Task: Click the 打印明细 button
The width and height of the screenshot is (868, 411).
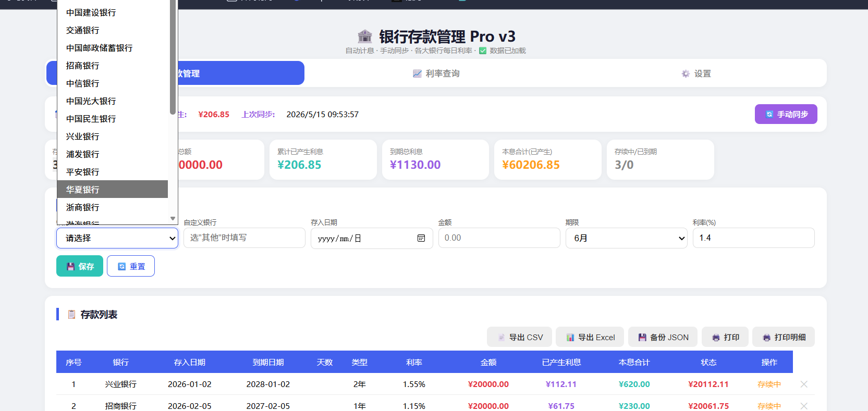Action: tap(784, 337)
